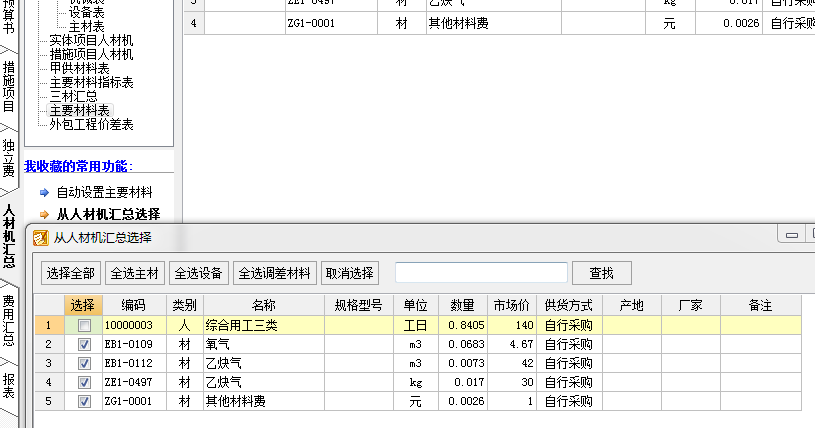Image resolution: width=815 pixels, height=428 pixels.
Task: Click the 单位 column header
Action: point(415,305)
